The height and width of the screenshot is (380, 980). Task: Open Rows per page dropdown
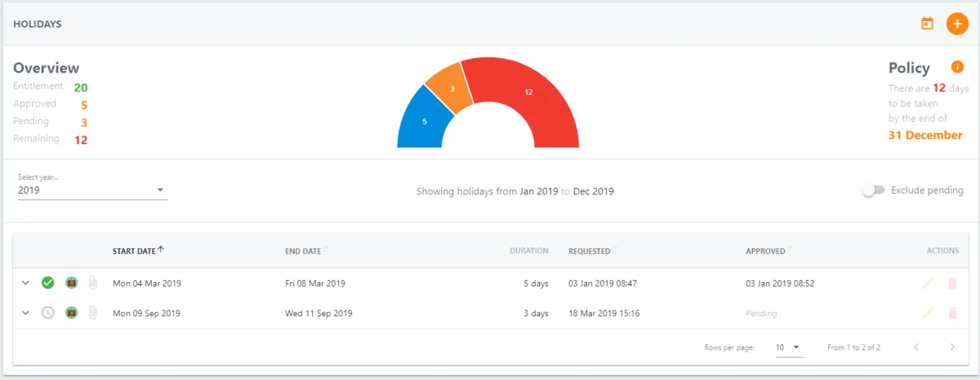click(x=789, y=347)
